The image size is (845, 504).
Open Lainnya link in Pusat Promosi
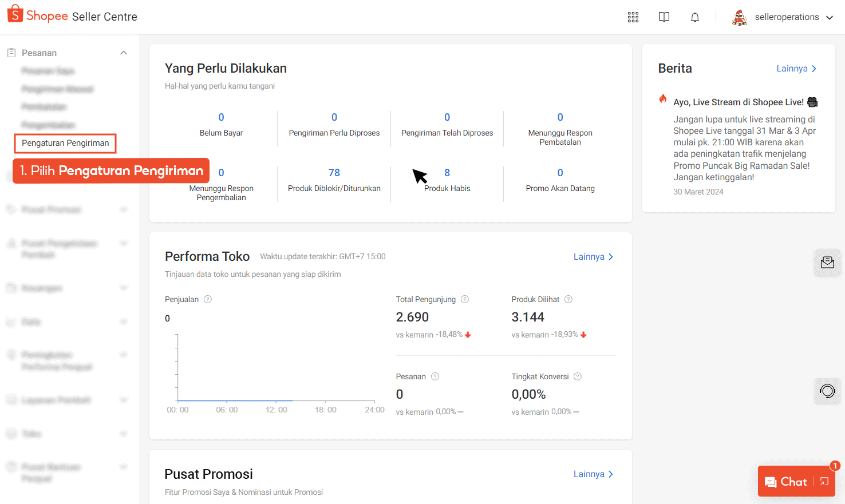[x=593, y=474]
